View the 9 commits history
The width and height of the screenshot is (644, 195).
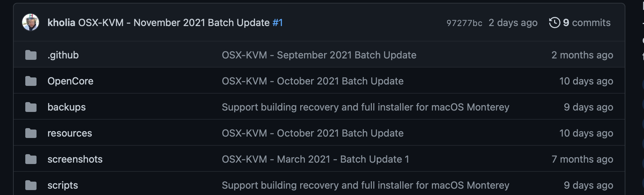586,23
